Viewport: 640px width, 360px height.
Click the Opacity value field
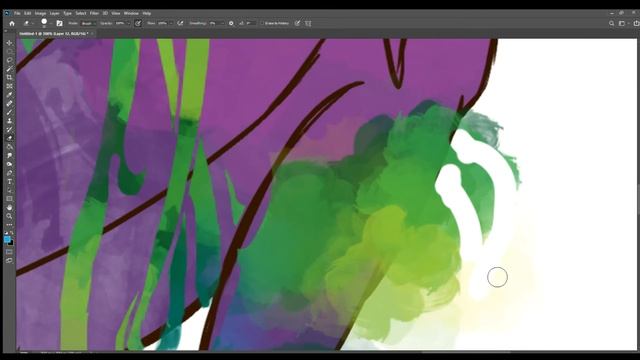(x=120, y=24)
